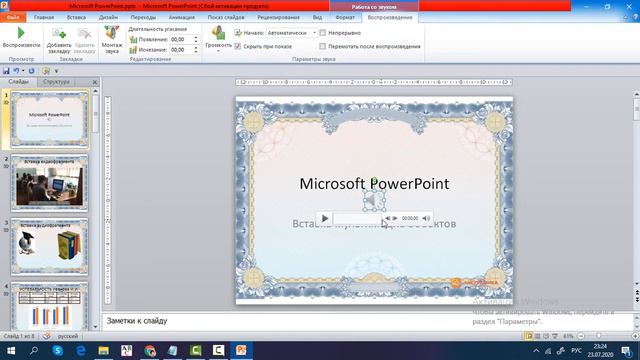Select the Слайды pane tab

click(19, 82)
